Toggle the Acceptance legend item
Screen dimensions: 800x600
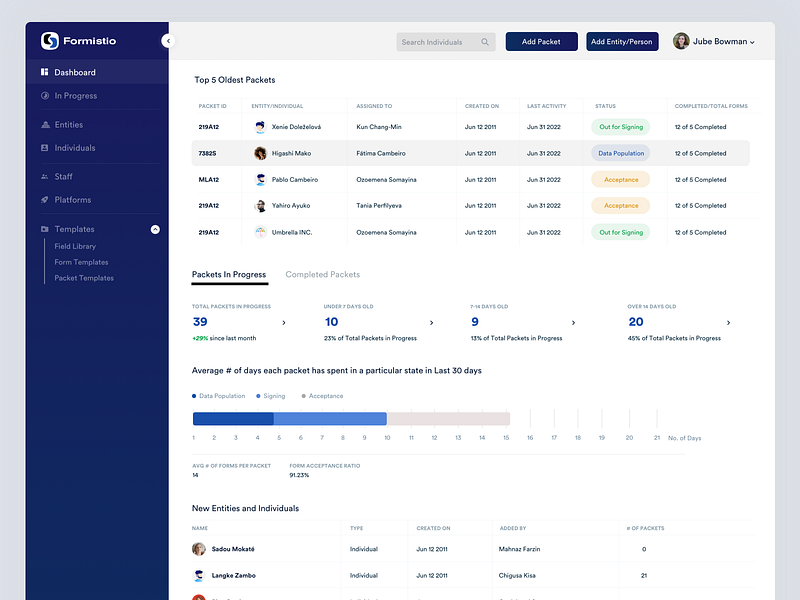click(x=322, y=395)
